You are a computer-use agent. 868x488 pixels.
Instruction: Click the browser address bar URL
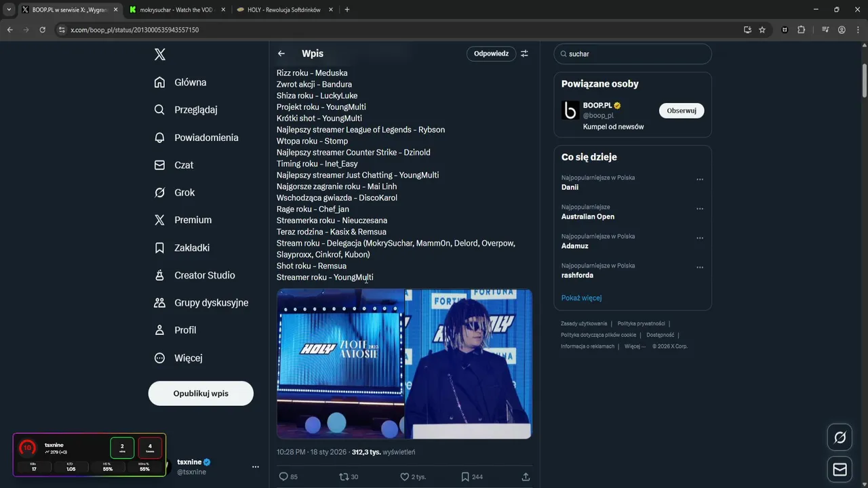pos(134,30)
